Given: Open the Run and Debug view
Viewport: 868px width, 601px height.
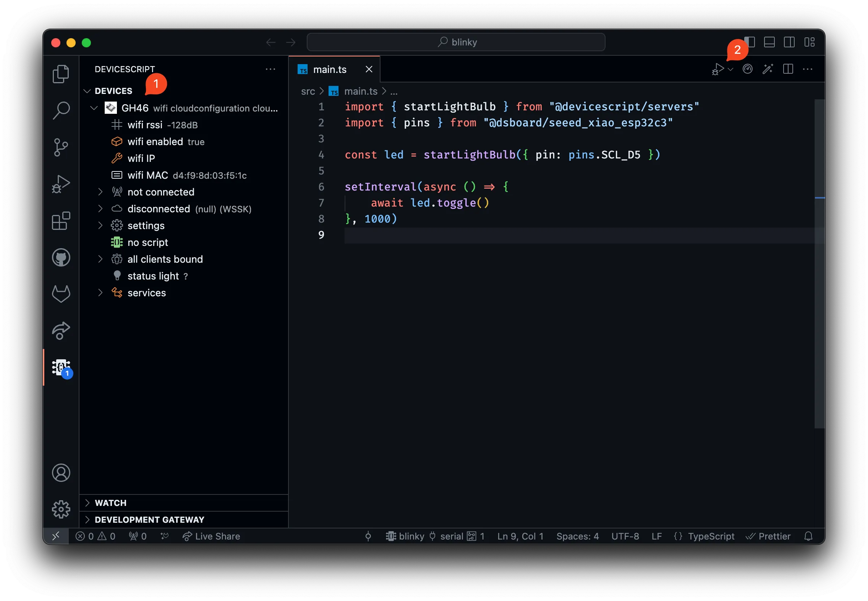Looking at the screenshot, I should pyautogui.click(x=61, y=184).
